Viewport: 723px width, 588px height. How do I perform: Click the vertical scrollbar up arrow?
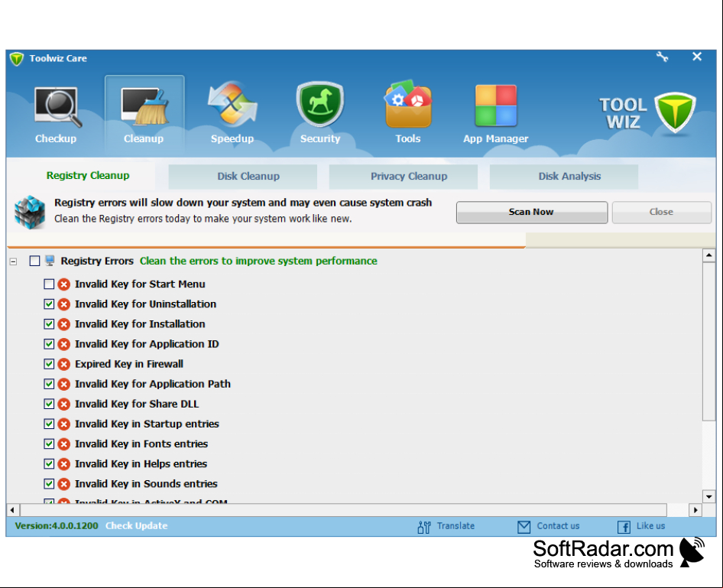click(709, 255)
